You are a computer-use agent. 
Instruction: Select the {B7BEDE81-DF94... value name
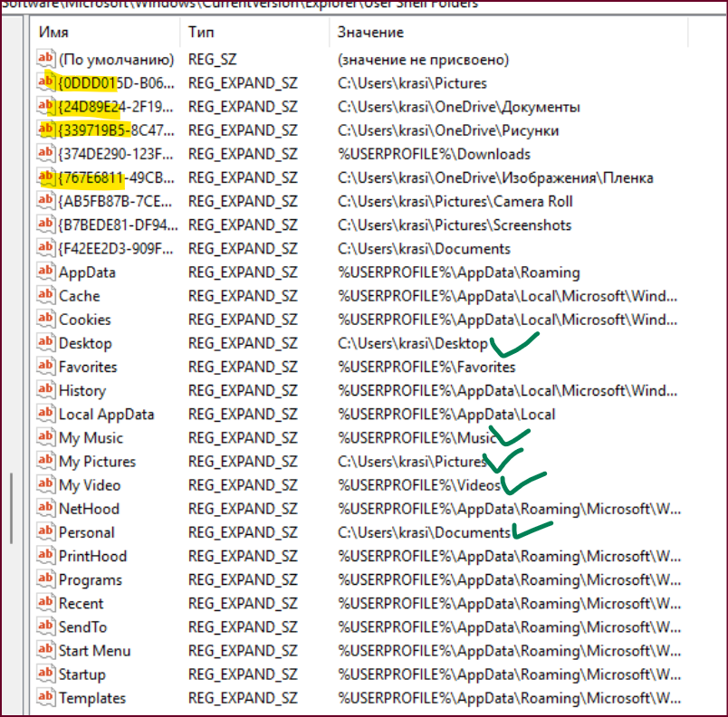coord(118,225)
